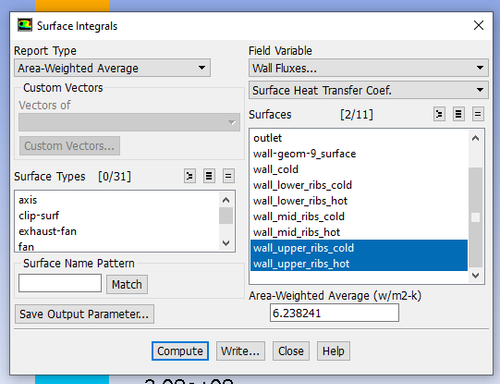Screen dimensions: 500x384
Task: Select wall_lower_ribs_hot surface
Action: click(x=359, y=201)
